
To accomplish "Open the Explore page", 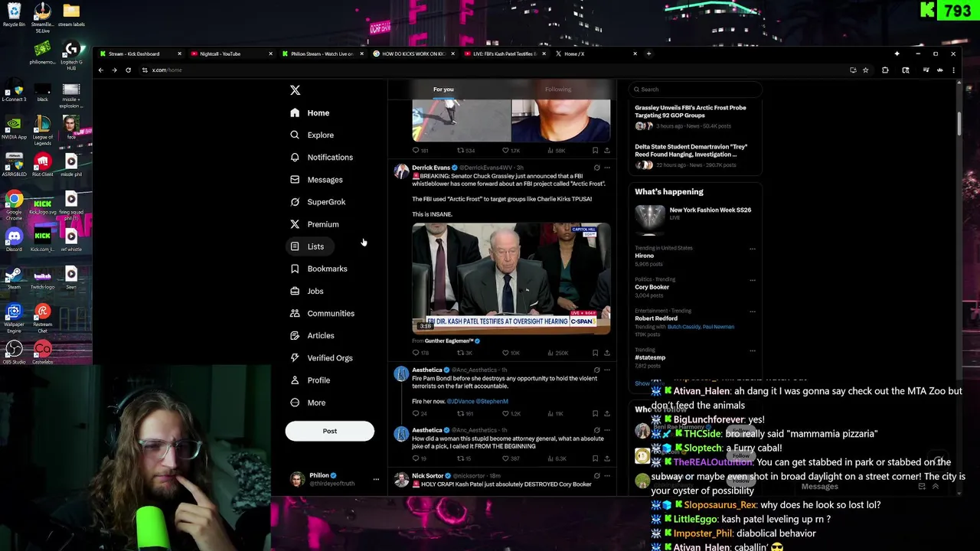I will [312, 135].
